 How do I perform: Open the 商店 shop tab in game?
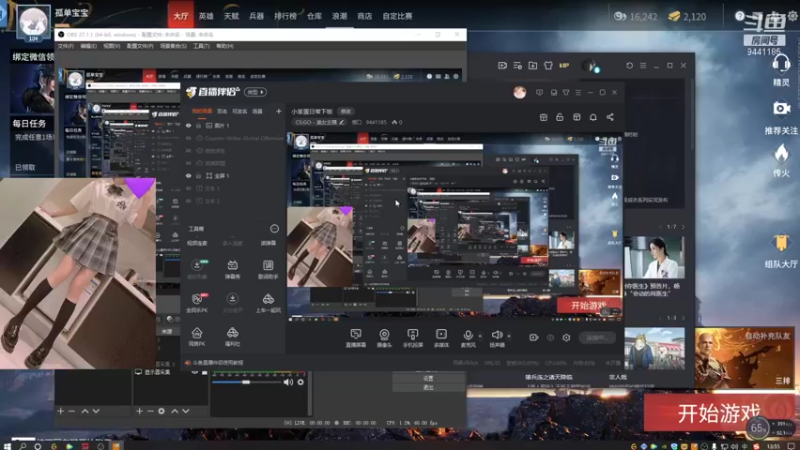pyautogui.click(x=365, y=16)
